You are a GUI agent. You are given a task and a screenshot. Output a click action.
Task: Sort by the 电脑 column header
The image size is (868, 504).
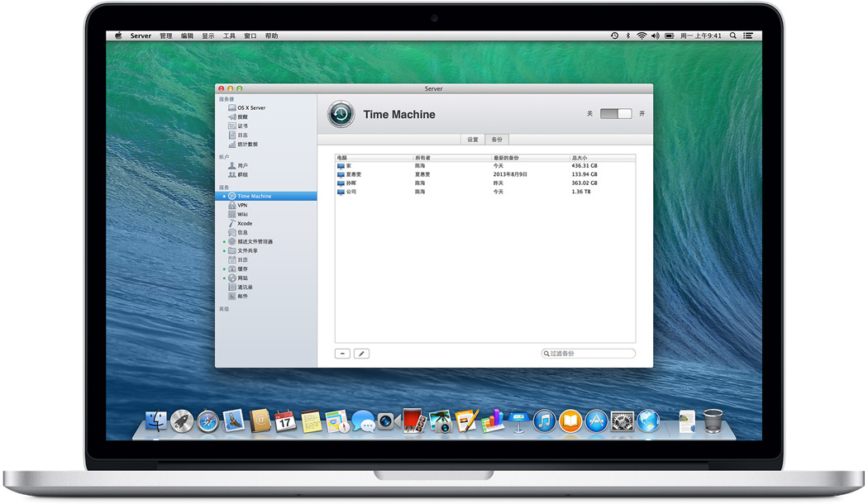374,158
